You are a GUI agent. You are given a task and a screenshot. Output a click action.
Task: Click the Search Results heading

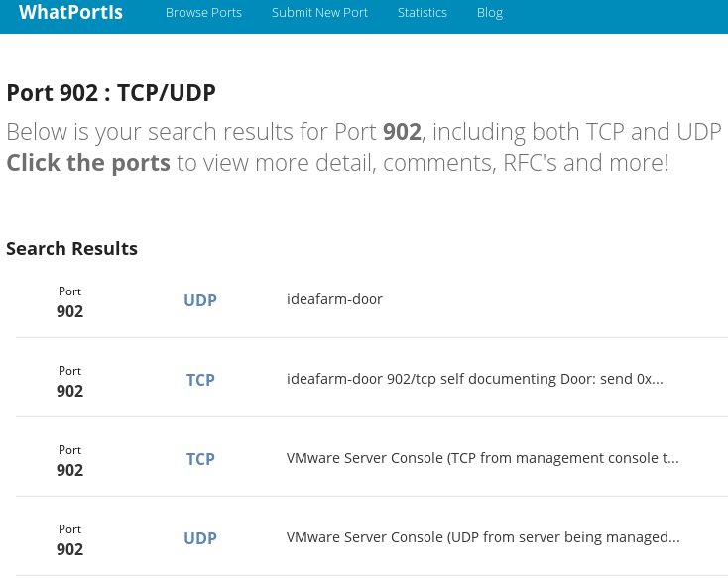(x=71, y=249)
